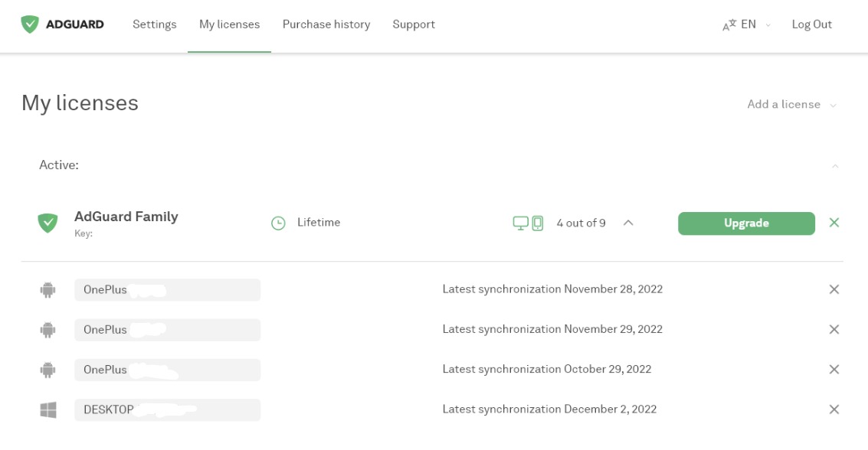Collapse the Active licenses section
Viewport: 868px width, 450px height.
tap(835, 165)
